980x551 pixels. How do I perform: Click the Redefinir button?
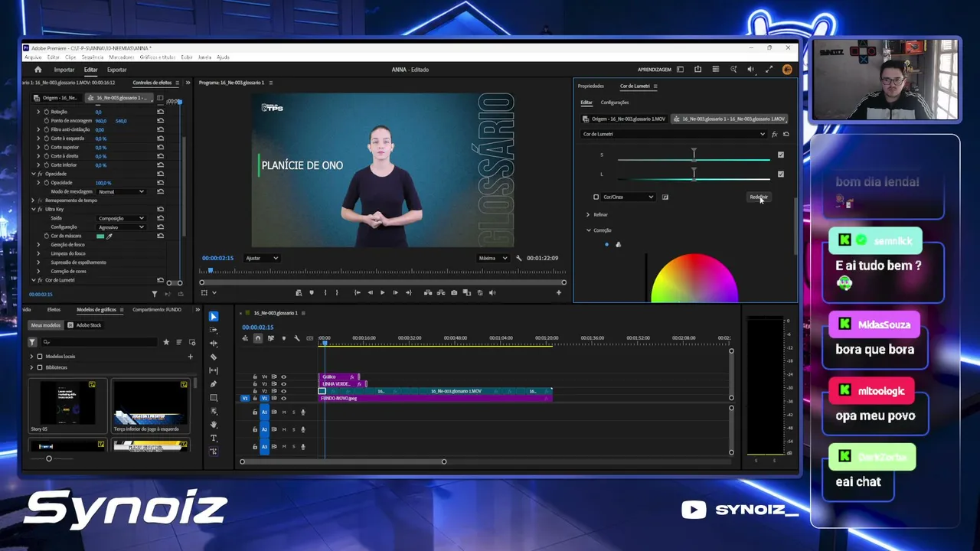(x=758, y=197)
